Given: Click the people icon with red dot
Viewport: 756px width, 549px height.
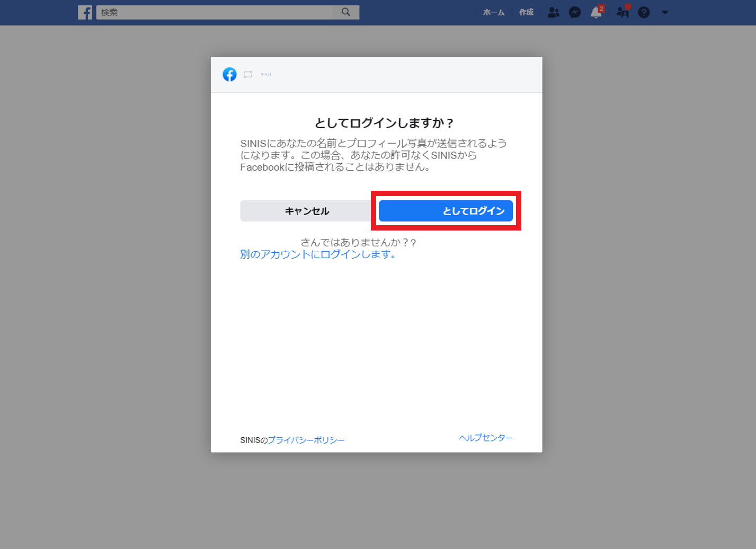Looking at the screenshot, I should (623, 12).
